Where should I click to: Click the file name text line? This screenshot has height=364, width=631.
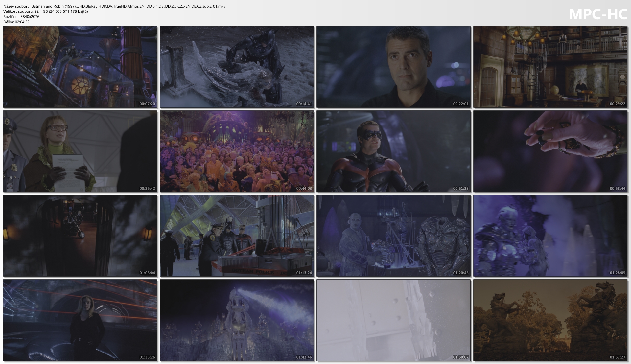point(114,6)
